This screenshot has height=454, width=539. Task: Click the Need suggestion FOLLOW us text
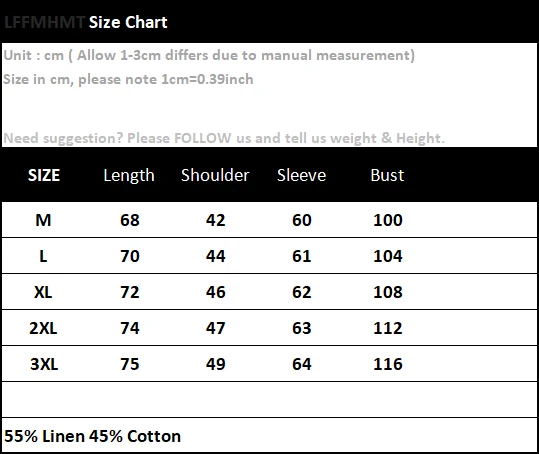pyautogui.click(x=224, y=138)
